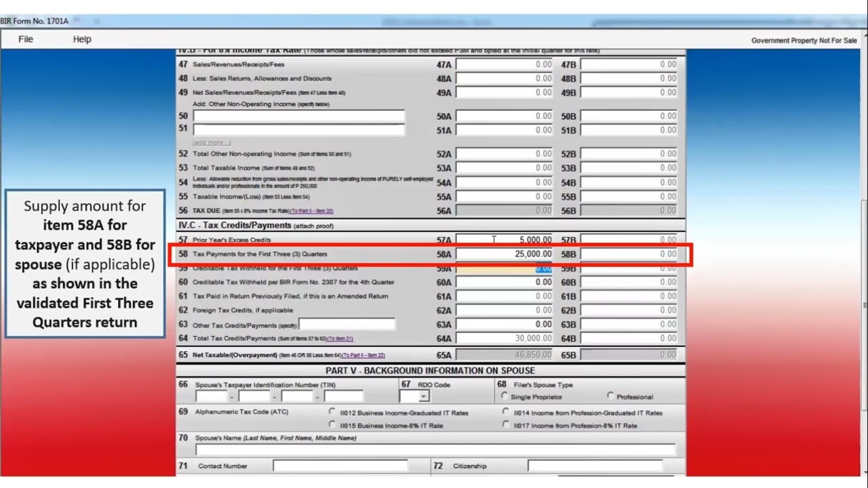Click the first segment of spouse's TIN
Viewport: 868px width, 488px height.
[x=211, y=396]
